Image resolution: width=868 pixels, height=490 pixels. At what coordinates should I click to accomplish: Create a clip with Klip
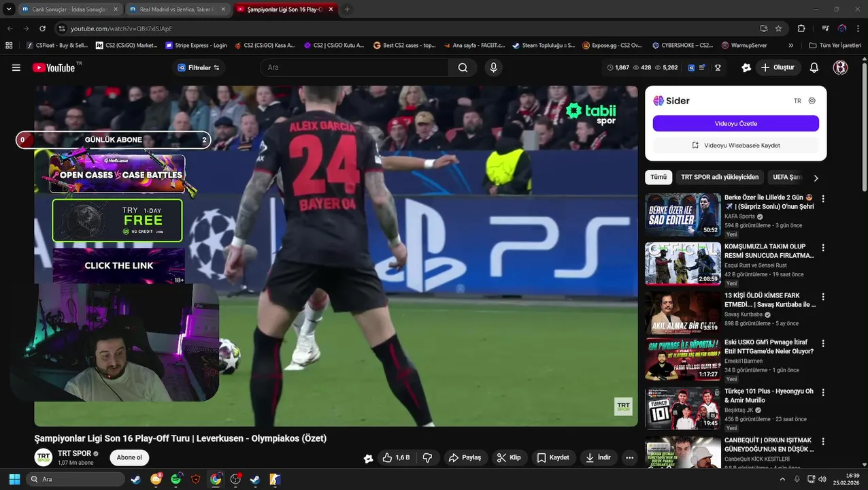(509, 457)
